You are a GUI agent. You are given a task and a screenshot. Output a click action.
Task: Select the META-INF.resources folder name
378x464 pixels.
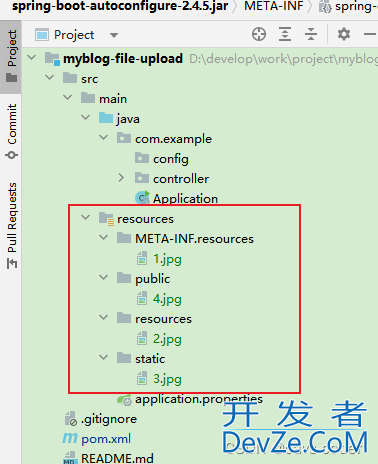click(x=194, y=239)
